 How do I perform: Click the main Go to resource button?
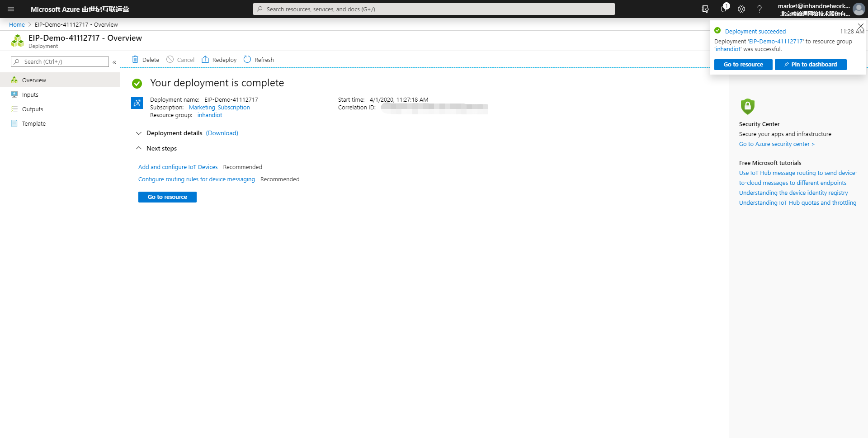pos(167,197)
